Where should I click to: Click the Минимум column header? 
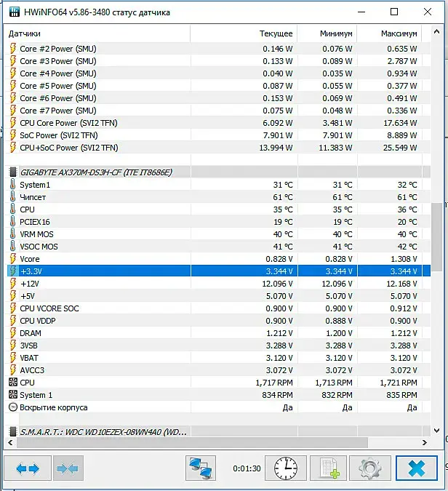327,33
